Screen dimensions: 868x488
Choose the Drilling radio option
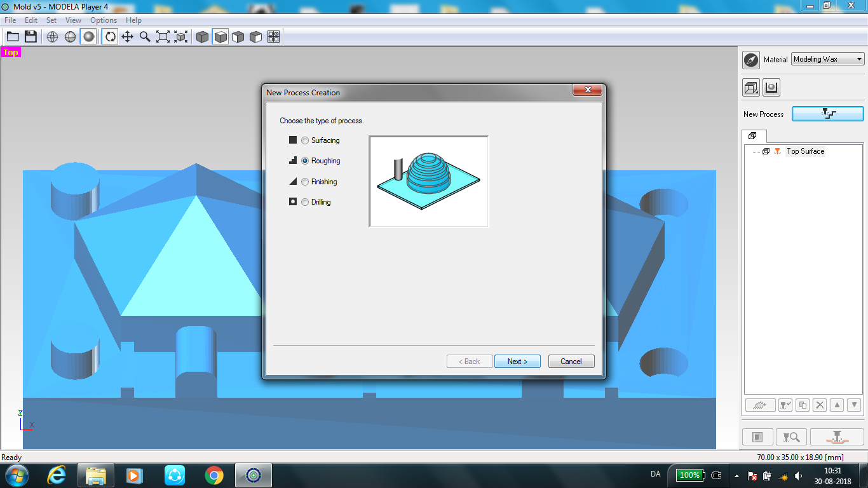(306, 202)
